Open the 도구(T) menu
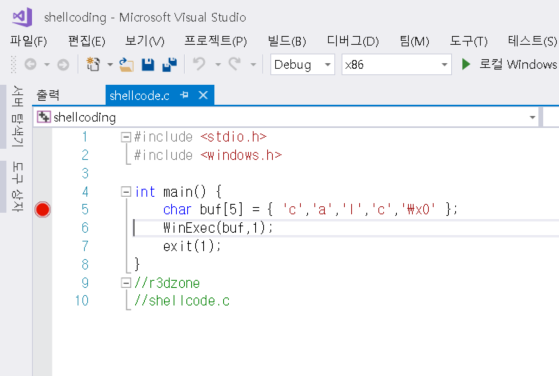The width and height of the screenshot is (559, 376). click(x=468, y=41)
